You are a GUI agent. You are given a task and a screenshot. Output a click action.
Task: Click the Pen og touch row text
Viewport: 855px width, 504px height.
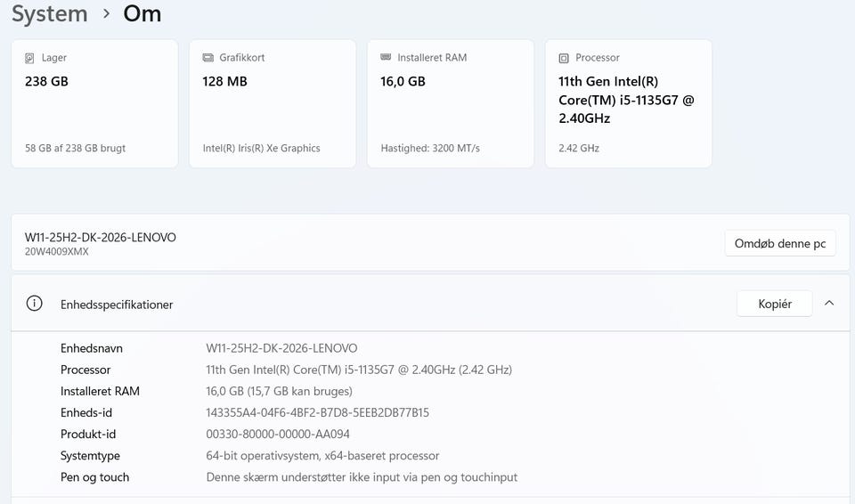coord(362,477)
